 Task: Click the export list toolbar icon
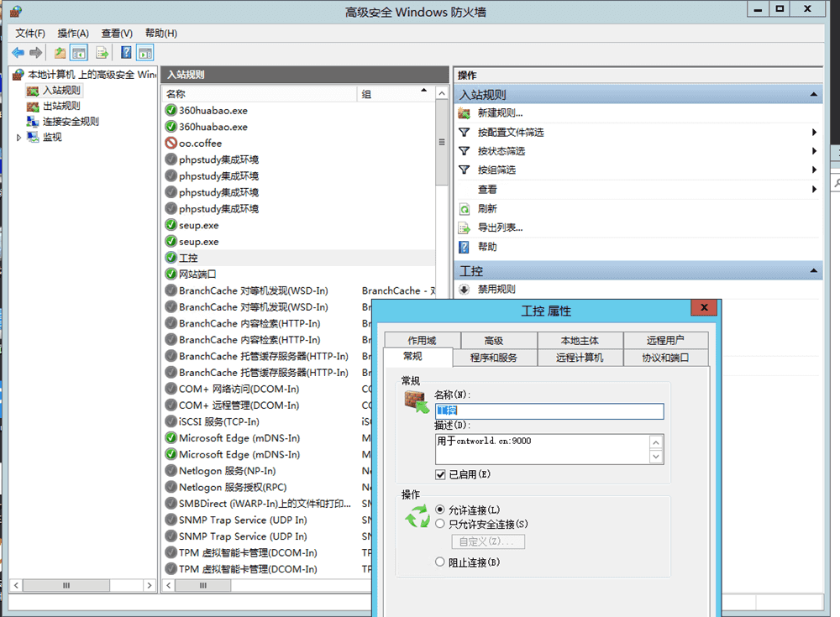pyautogui.click(x=102, y=53)
